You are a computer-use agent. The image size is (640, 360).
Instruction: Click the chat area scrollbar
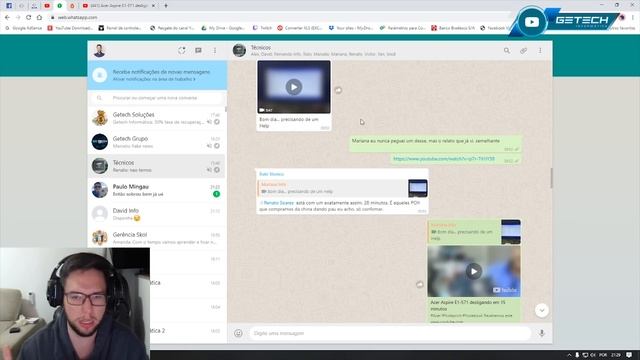(x=551, y=178)
